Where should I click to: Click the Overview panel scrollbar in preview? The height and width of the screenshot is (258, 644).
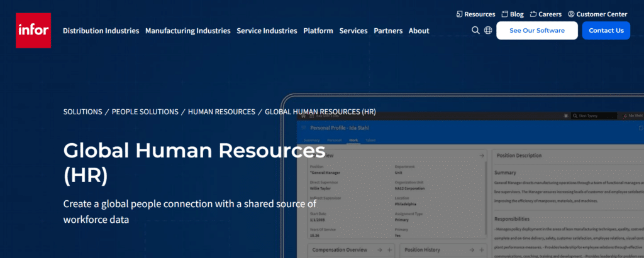486,197
